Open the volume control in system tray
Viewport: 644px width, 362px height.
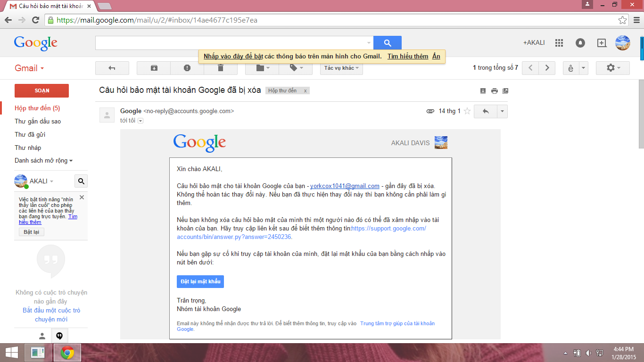point(588,353)
